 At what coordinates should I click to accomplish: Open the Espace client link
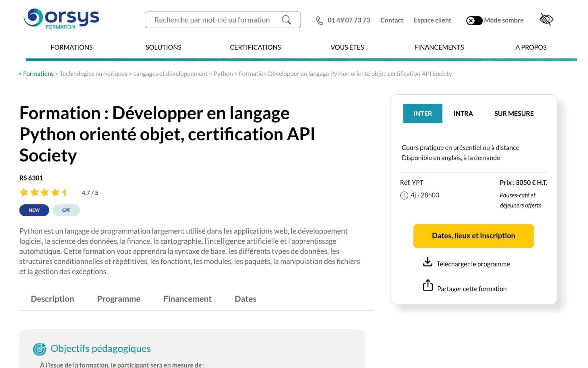click(432, 20)
